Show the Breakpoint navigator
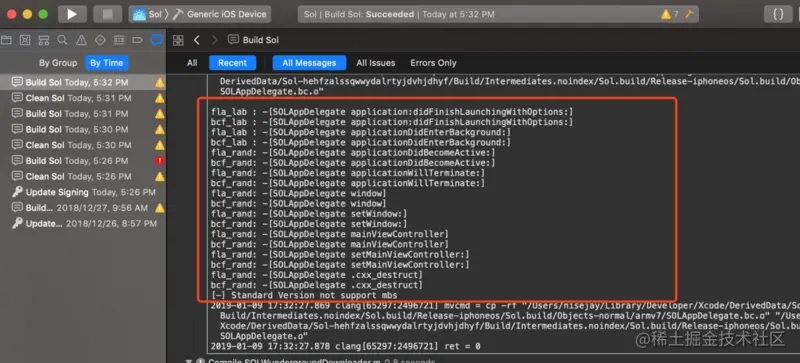Viewport: 800px width, 363px height. point(138,40)
